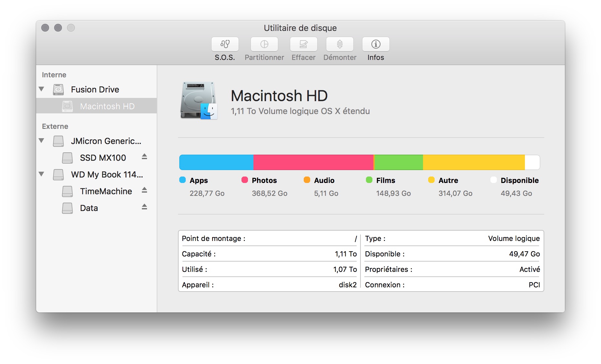This screenshot has width=601, height=364.
Task: Click the Capacité "1,11 To" value
Action: pos(346,254)
